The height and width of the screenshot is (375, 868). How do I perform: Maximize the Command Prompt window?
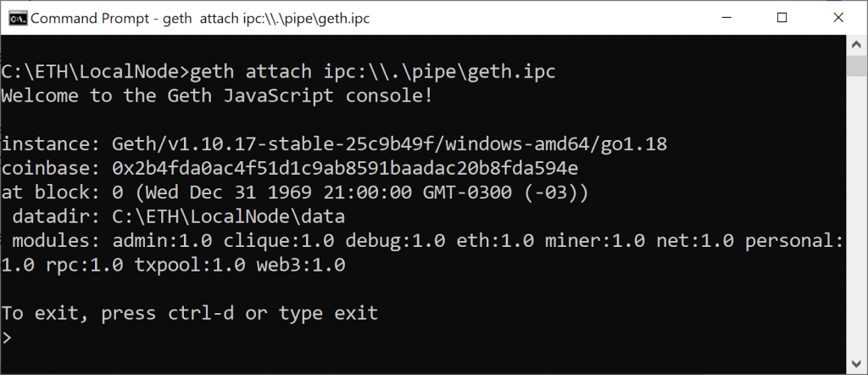pos(782,17)
